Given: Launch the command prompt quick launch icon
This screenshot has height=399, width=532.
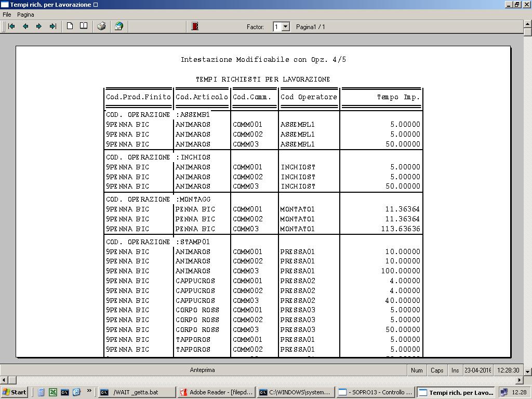Looking at the screenshot, I should click(65, 392).
